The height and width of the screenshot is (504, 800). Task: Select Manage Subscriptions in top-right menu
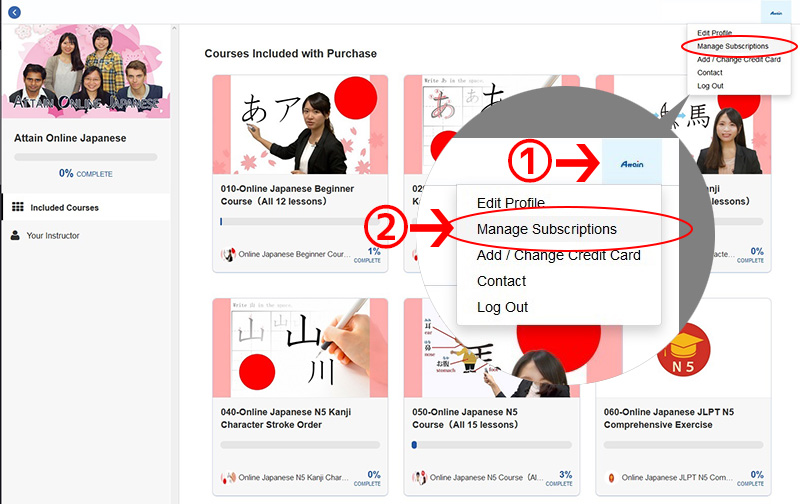(x=732, y=46)
